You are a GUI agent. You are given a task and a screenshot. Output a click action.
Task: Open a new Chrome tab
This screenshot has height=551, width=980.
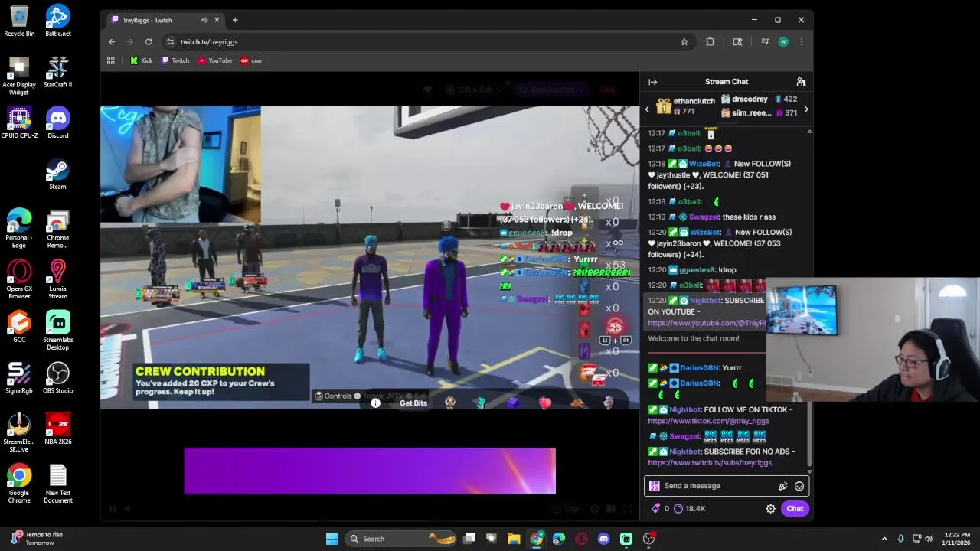pyautogui.click(x=235, y=20)
